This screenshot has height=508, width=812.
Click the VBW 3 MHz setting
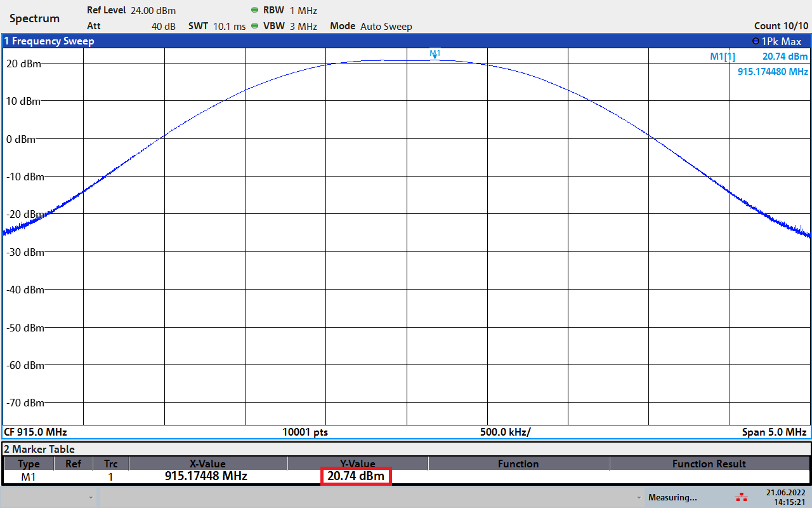click(290, 26)
